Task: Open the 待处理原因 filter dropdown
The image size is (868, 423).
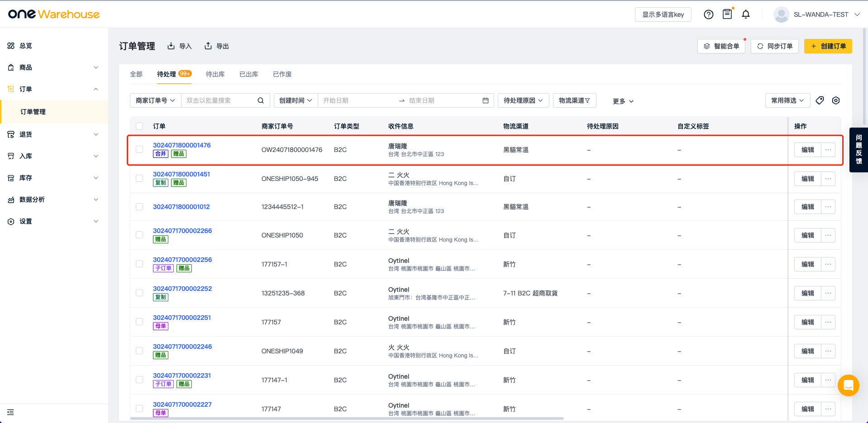Action: click(x=523, y=100)
